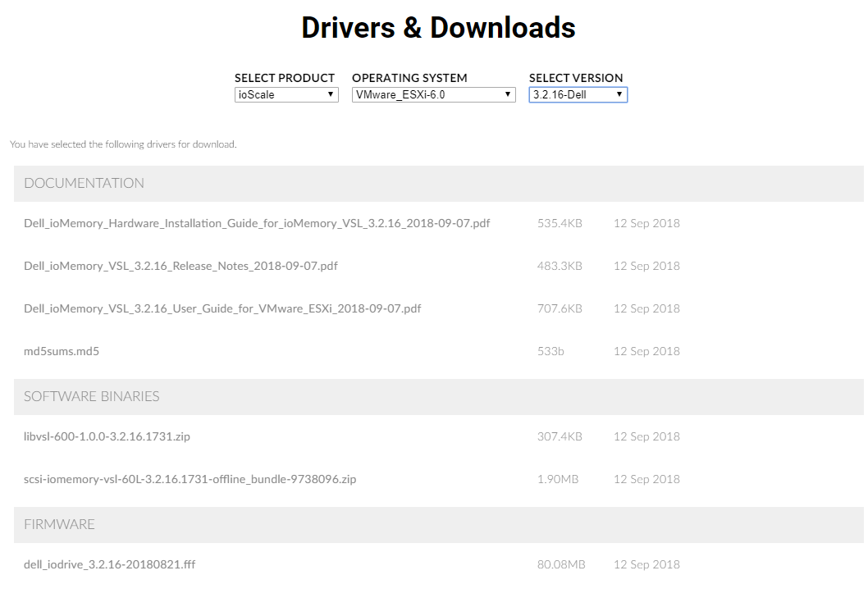
Task: Click the OPERATING SYSTEM label
Action: tap(409, 78)
